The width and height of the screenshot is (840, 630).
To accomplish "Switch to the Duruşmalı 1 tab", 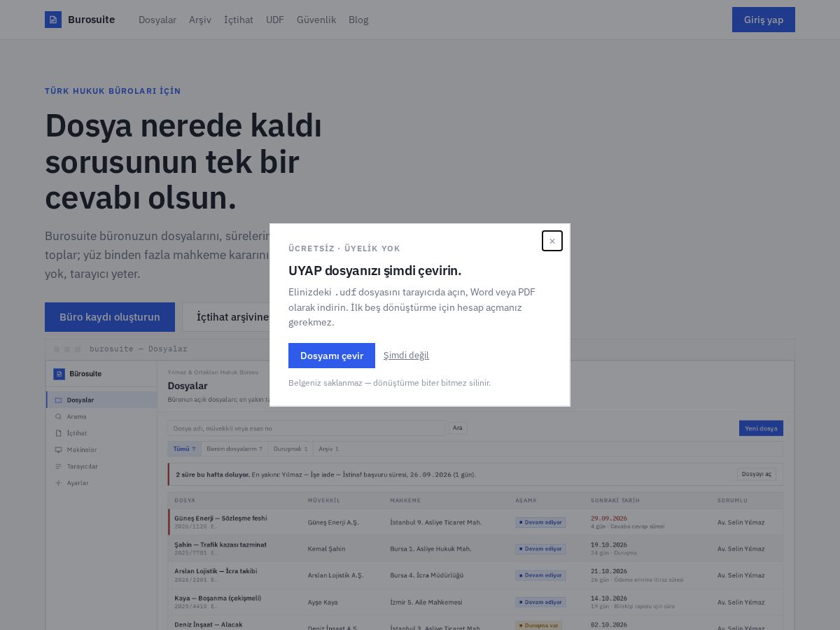I will coord(290,449).
